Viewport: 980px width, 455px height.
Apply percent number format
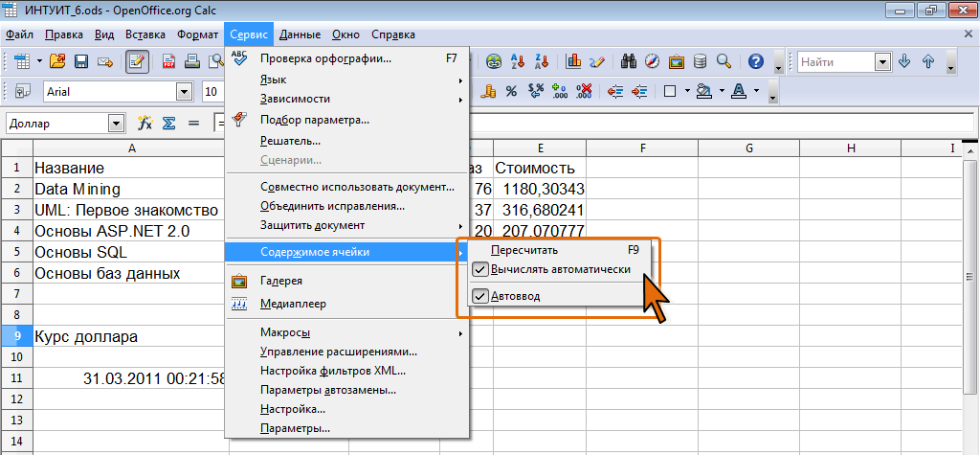coord(511,92)
